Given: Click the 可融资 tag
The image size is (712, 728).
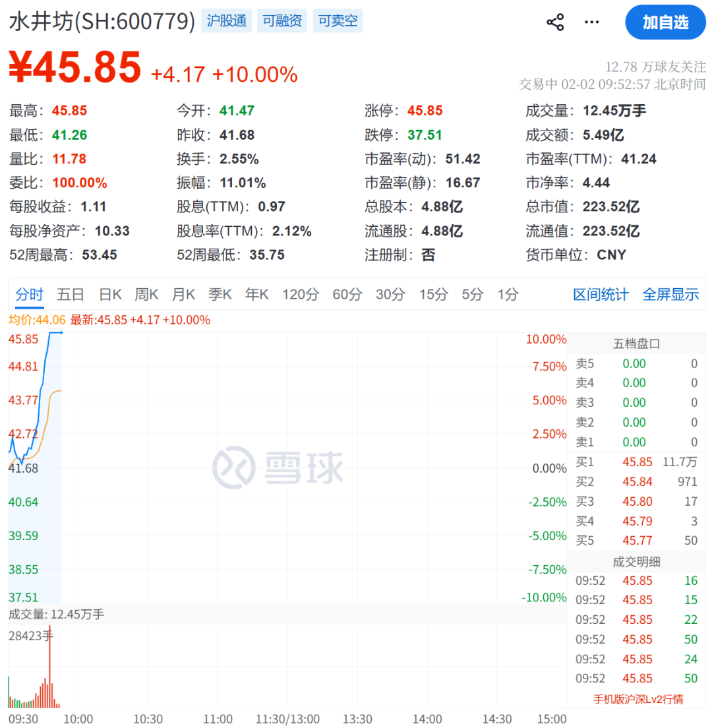Looking at the screenshot, I should (282, 20).
